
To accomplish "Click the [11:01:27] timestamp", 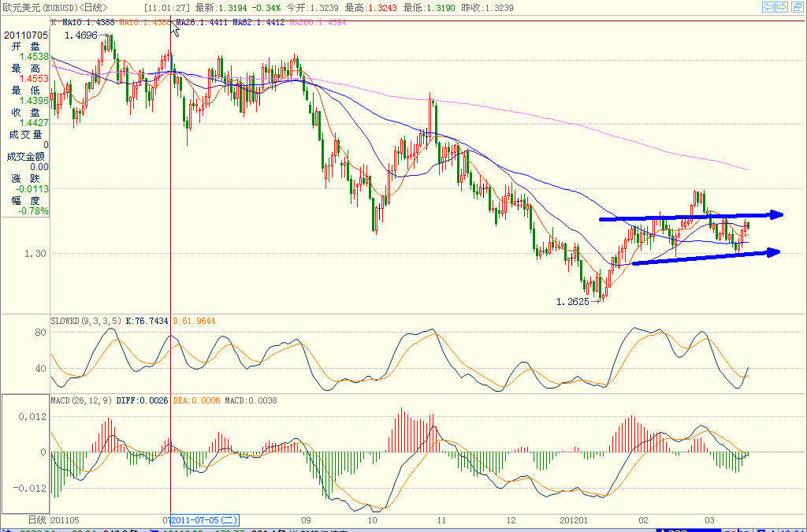I will coord(167,8).
